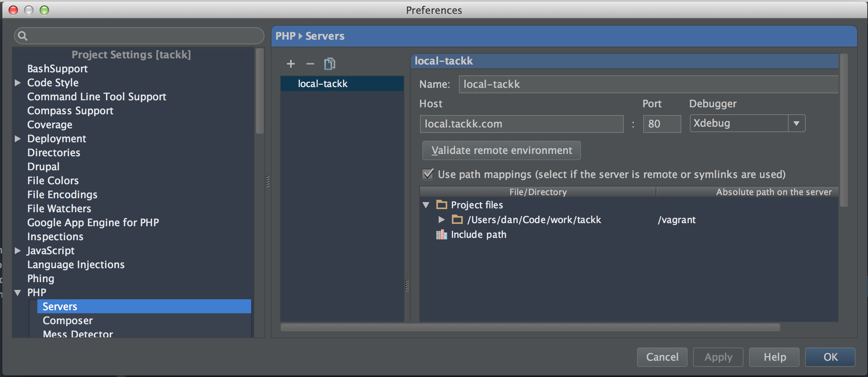Viewport: 868px width, 377px height.
Task: Click the Cancel button
Action: 662,357
